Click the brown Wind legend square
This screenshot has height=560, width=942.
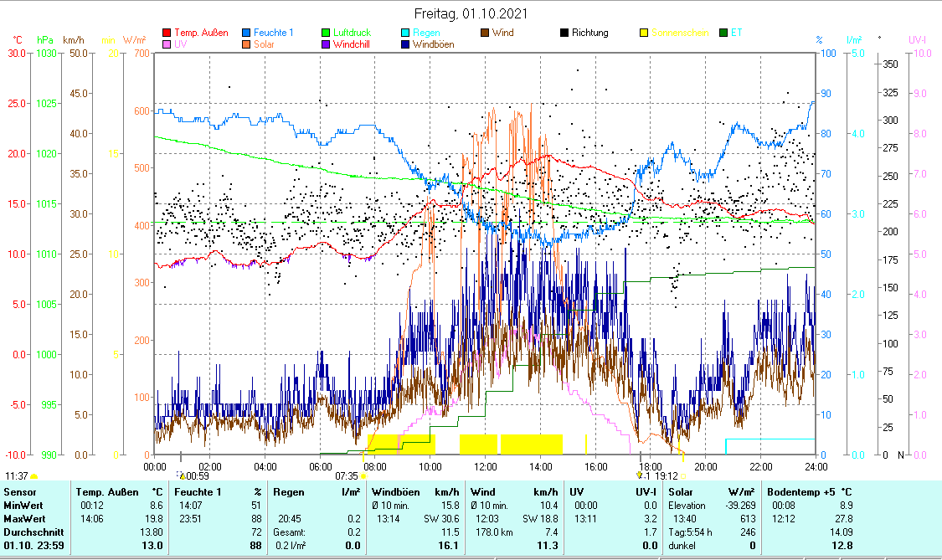click(485, 33)
